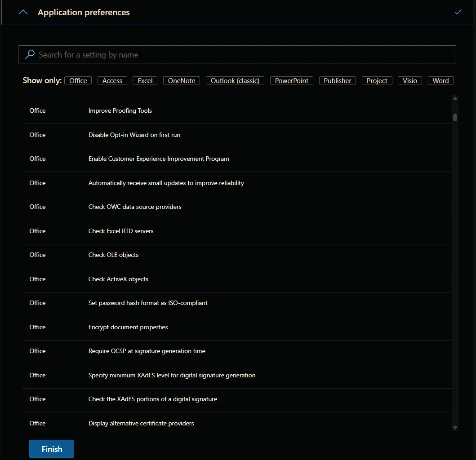This screenshot has height=460, width=476.
Task: Click the checkmark icon in Application preferences header
Action: [458, 12]
